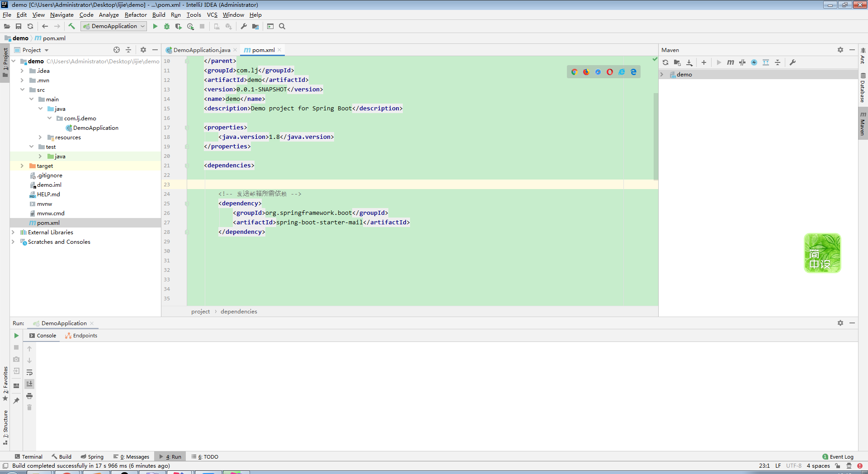
Task: Pin the Run tab with pin icon
Action: pyautogui.click(x=16, y=400)
